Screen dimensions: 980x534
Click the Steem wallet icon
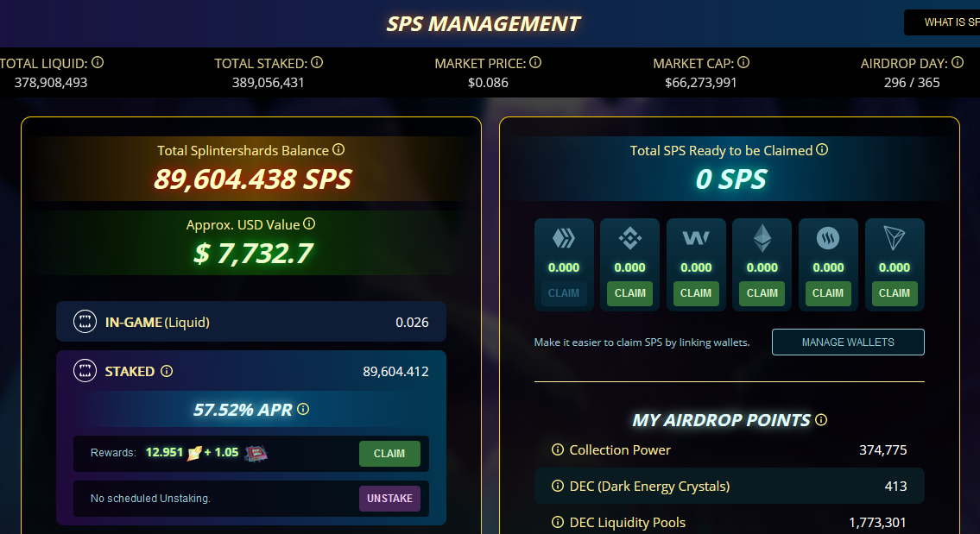pos(828,238)
